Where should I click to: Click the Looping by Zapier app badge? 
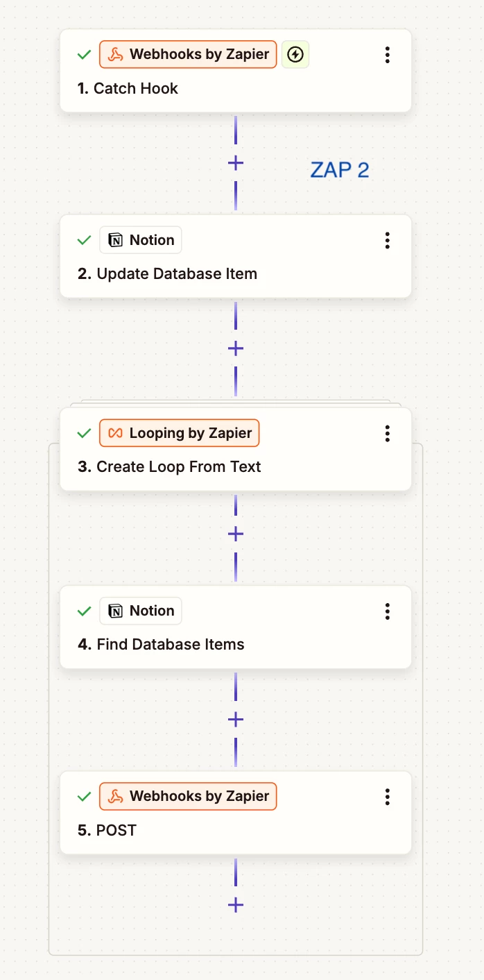180,433
